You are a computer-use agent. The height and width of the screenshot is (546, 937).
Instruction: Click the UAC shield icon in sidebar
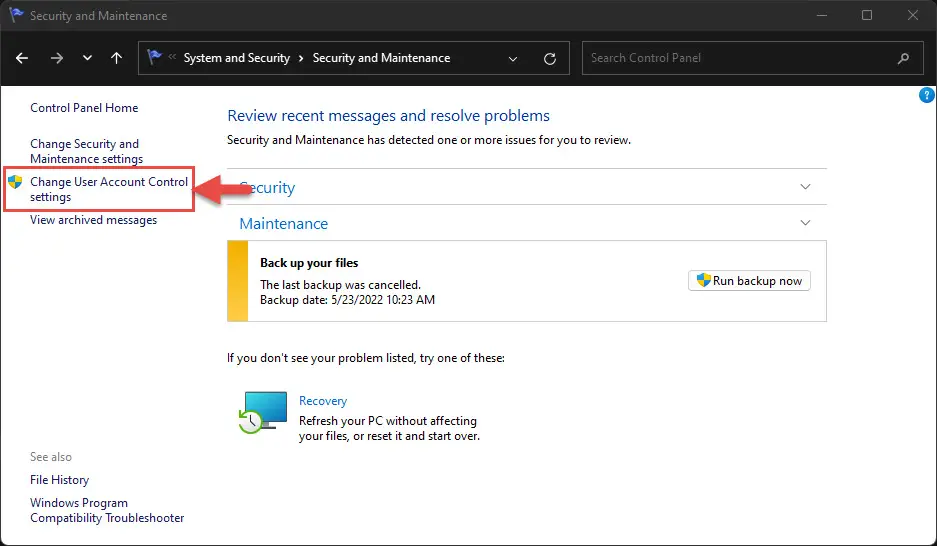(15, 182)
